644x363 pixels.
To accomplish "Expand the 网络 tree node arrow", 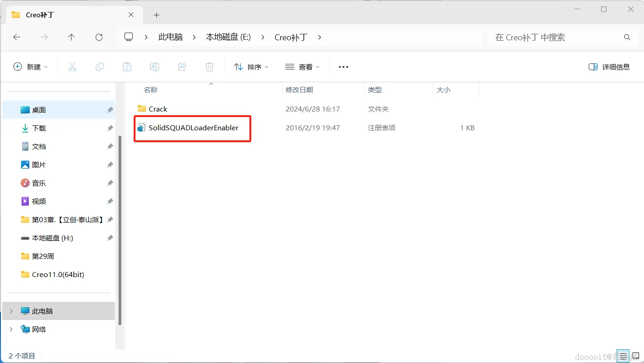I will 11,329.
